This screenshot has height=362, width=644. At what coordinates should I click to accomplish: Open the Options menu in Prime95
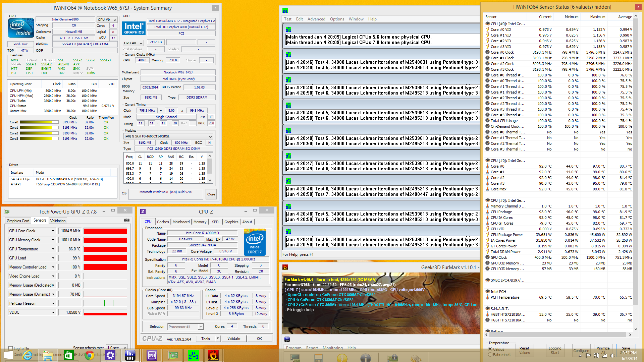[x=337, y=19]
